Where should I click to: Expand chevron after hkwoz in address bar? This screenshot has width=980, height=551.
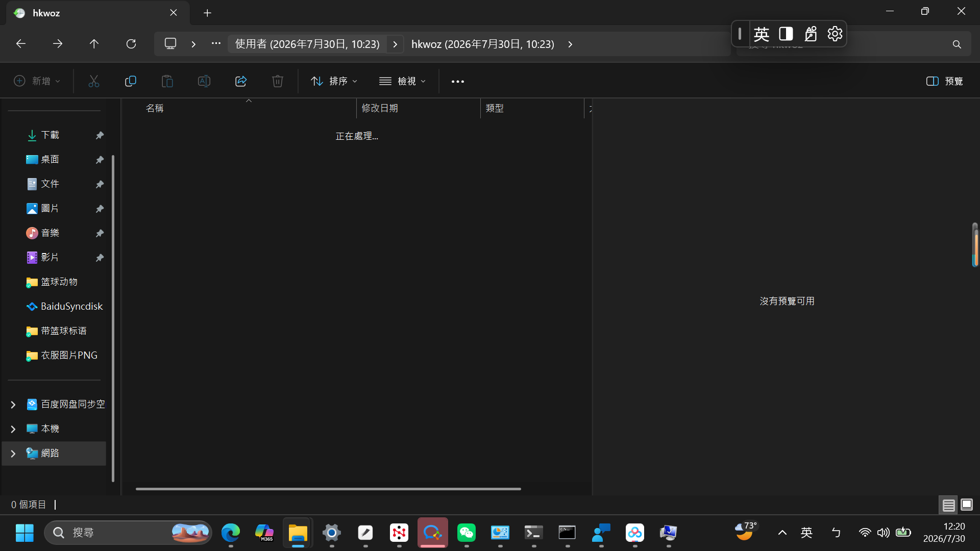(570, 44)
